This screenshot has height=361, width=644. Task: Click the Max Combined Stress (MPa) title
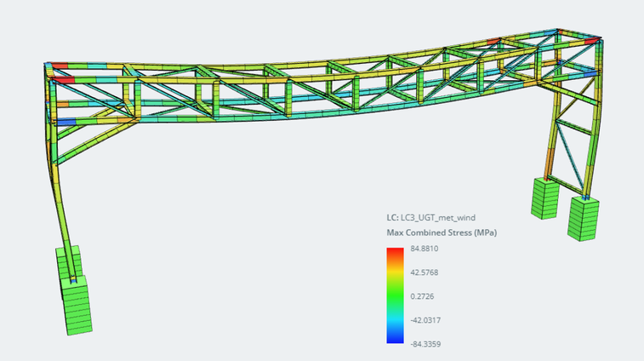click(x=442, y=232)
